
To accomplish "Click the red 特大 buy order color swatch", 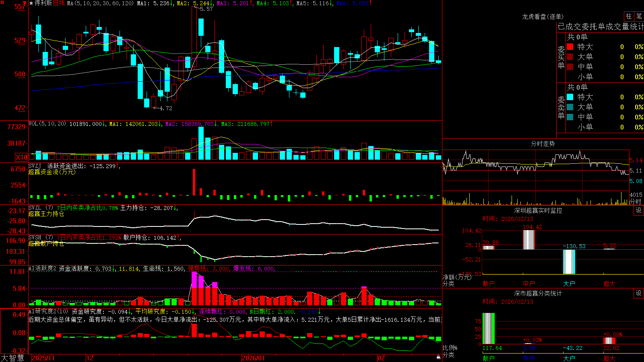I will (570, 47).
